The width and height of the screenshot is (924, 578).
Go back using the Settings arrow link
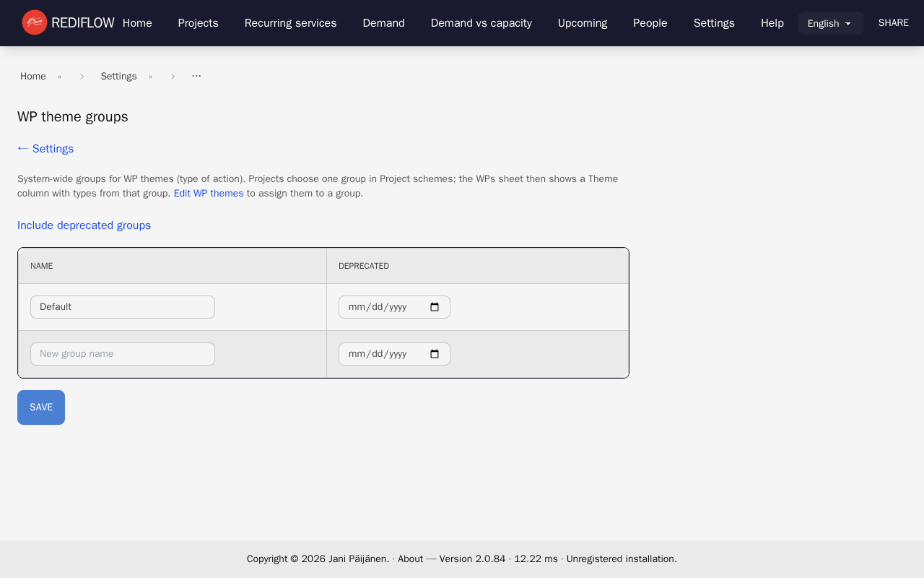(x=45, y=148)
